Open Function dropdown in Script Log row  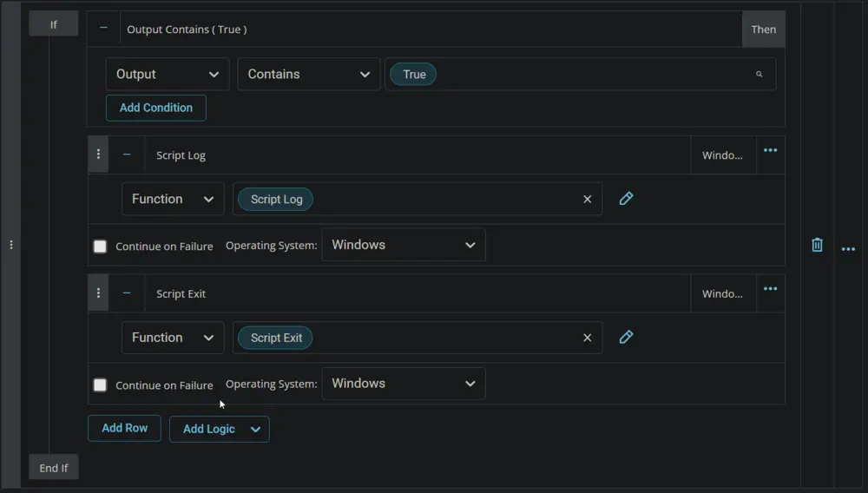coord(173,199)
